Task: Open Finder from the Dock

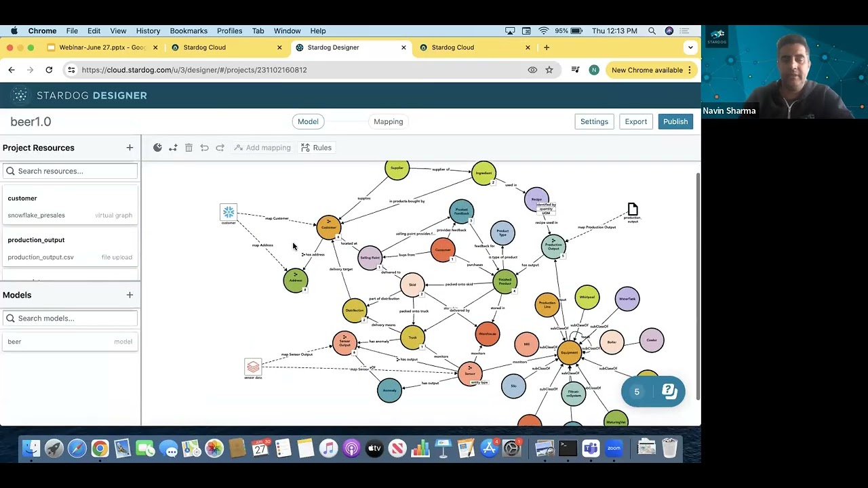Action: tap(31, 448)
